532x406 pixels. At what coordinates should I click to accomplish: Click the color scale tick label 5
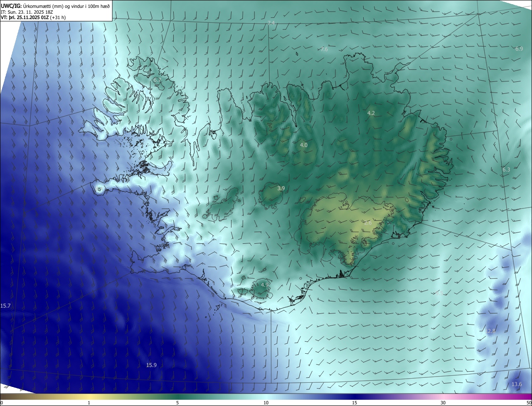177,403
